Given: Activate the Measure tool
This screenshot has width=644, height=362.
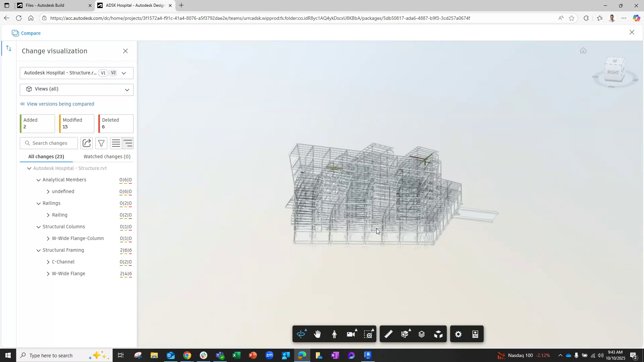Looking at the screenshot, I should tap(388, 334).
